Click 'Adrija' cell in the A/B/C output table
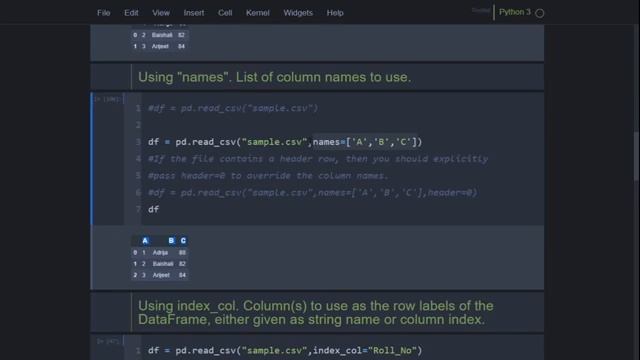The image size is (640, 360). click(x=160, y=253)
